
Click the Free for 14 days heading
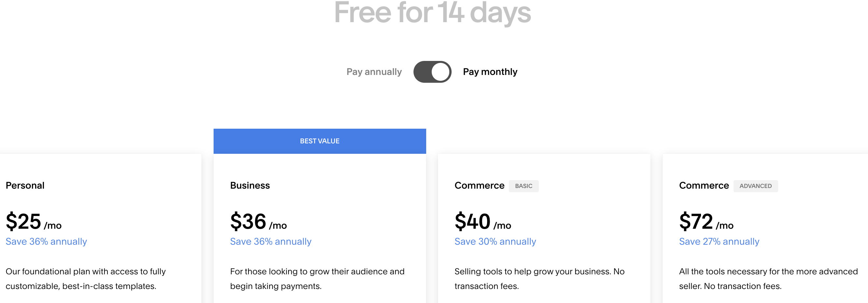tap(432, 13)
